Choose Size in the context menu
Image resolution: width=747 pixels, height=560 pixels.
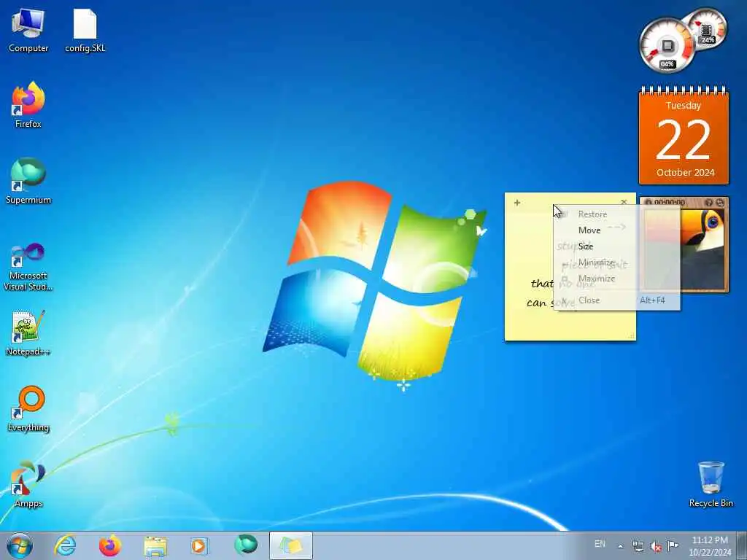(x=616, y=246)
